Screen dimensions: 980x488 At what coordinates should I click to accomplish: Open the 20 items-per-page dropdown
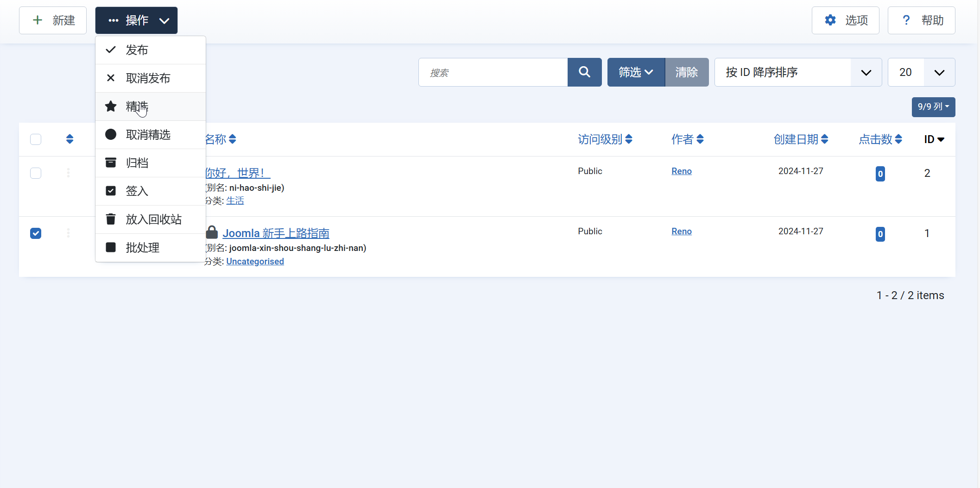(921, 72)
